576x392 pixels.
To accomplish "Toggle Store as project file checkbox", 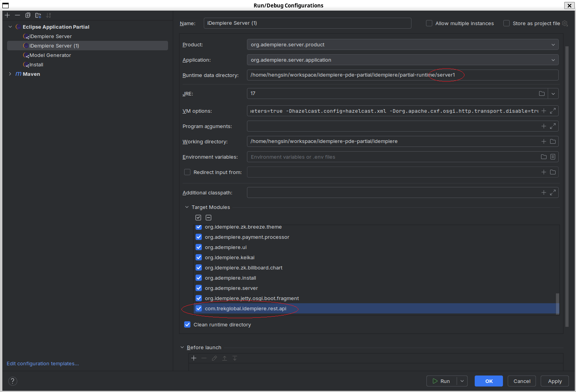I will [507, 24].
